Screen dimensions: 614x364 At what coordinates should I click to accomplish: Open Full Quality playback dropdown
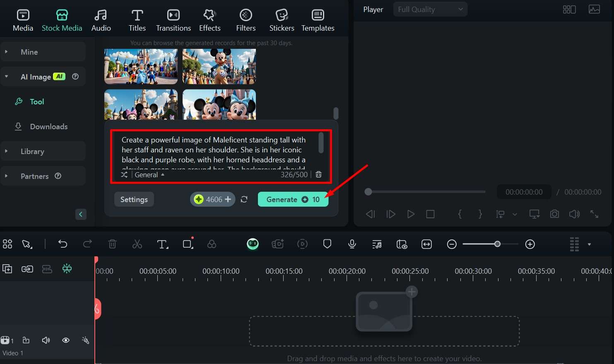430,9
